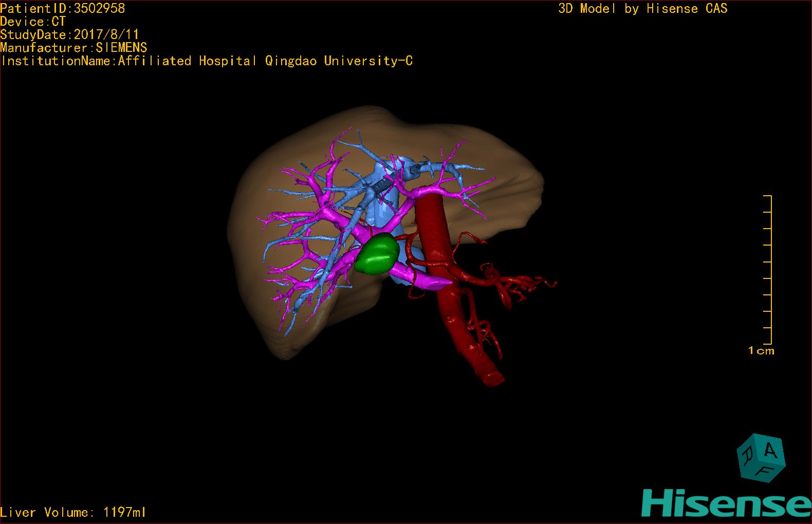This screenshot has height=524, width=812.
Task: Click the "Liver Volume: 1197ml" readout
Action: tap(73, 512)
